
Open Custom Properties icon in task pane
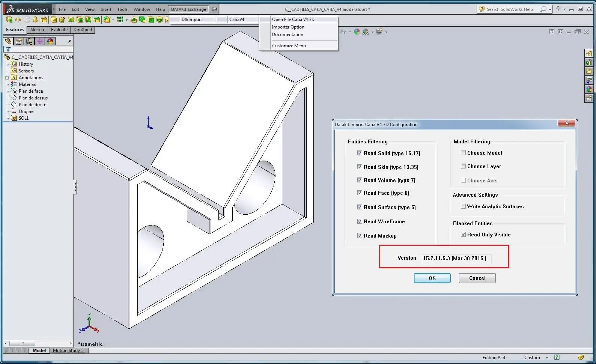tap(589, 98)
